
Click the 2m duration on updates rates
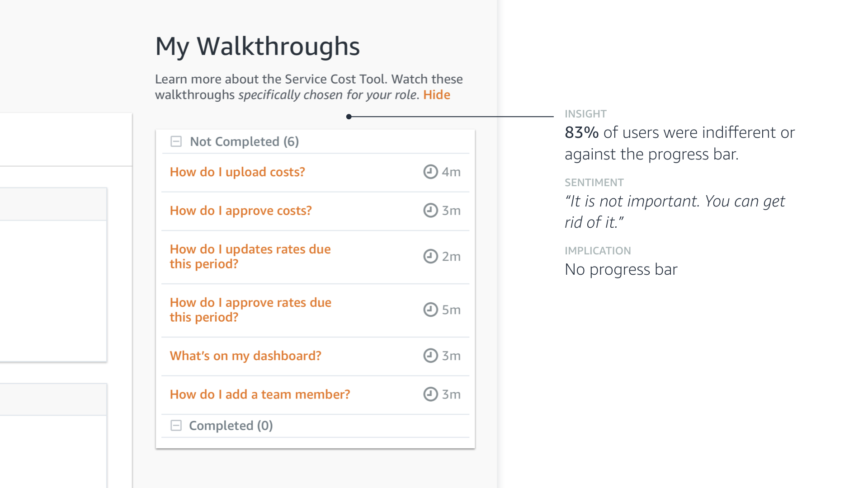pyautogui.click(x=451, y=257)
